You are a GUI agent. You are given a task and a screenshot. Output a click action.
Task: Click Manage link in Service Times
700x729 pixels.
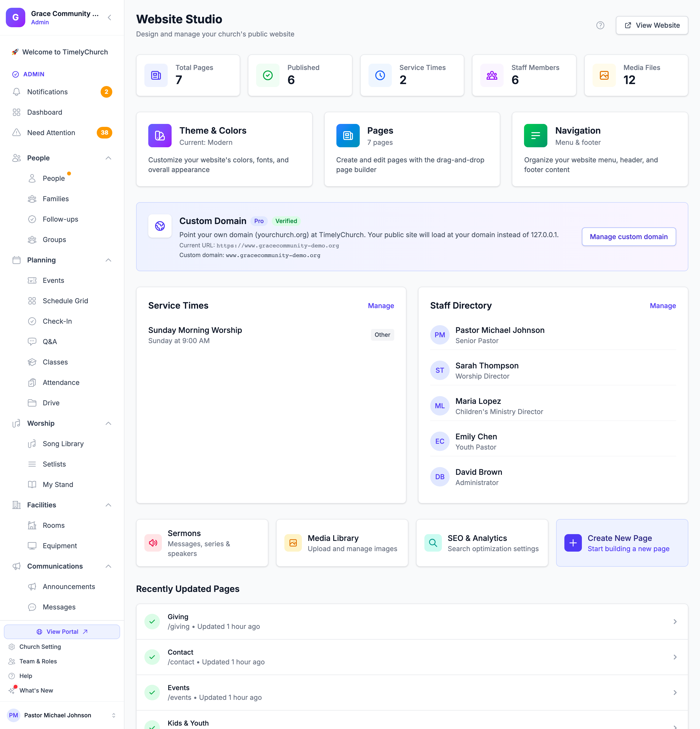click(x=381, y=306)
